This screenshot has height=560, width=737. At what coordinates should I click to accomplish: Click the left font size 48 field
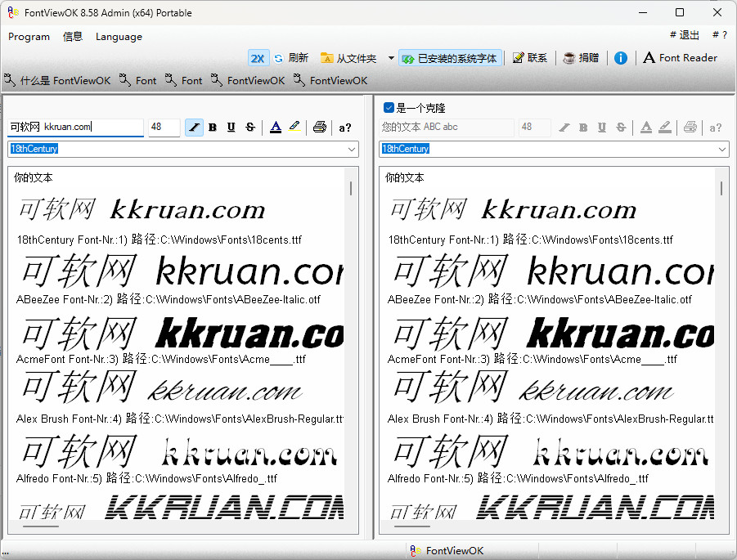[164, 127]
